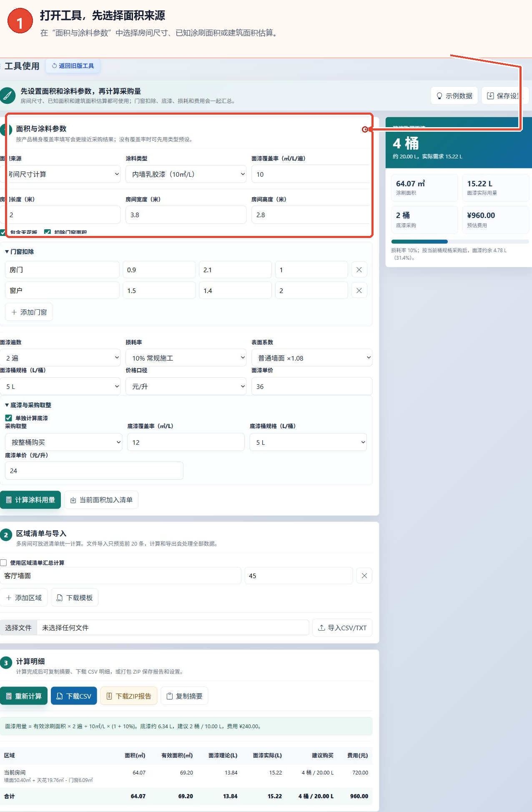532x812 pixels.
Task: Click the 房门 name input field
Action: [x=62, y=270]
